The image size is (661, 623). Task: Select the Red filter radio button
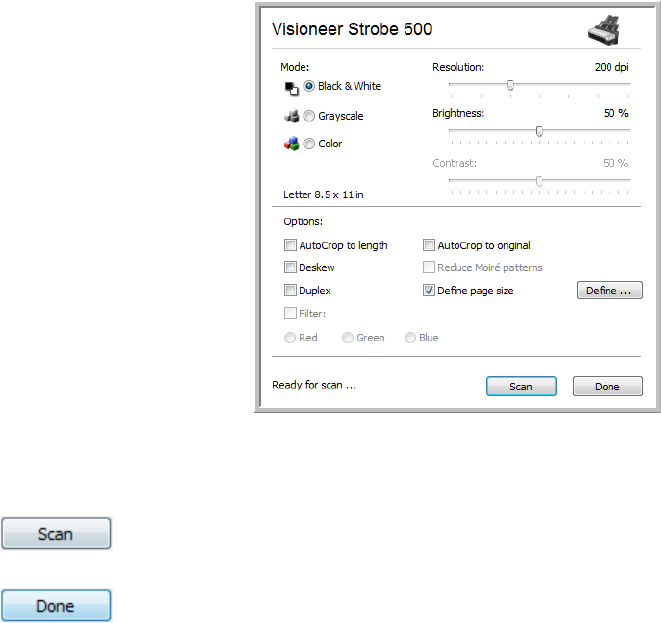pos(290,338)
